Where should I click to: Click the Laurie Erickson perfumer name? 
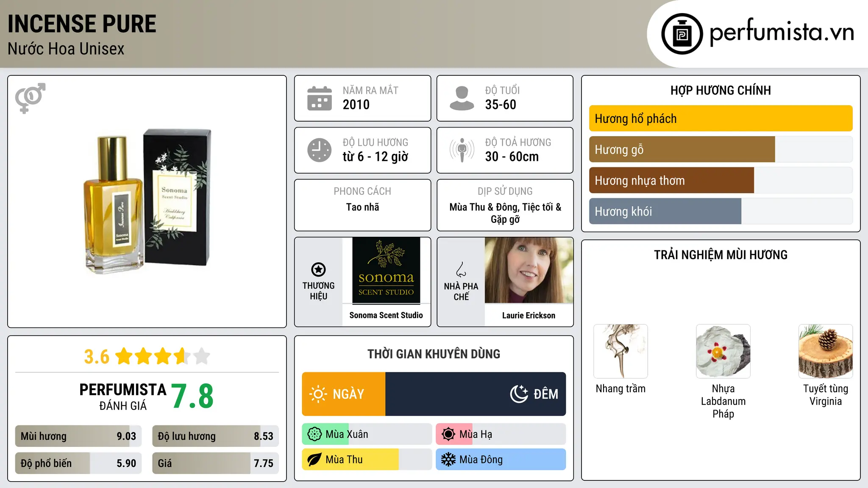[529, 315]
